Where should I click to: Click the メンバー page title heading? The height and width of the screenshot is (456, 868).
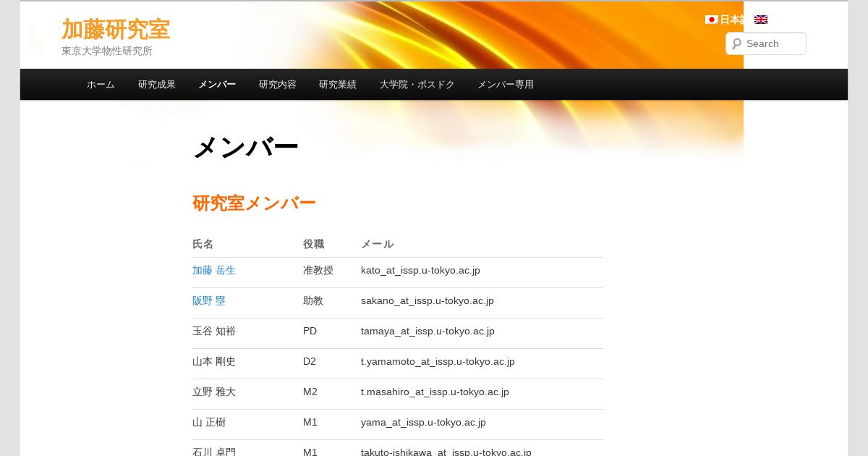pos(245,148)
